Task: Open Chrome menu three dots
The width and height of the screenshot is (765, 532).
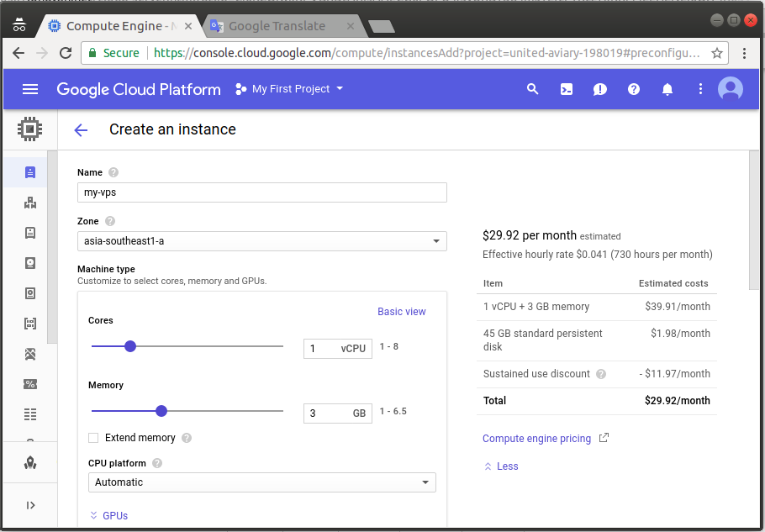Action: coord(744,53)
